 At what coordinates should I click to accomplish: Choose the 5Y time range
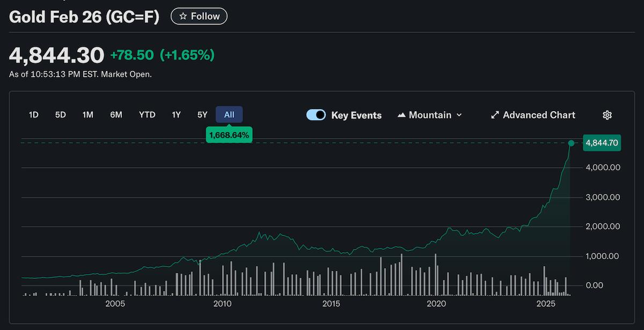click(202, 114)
